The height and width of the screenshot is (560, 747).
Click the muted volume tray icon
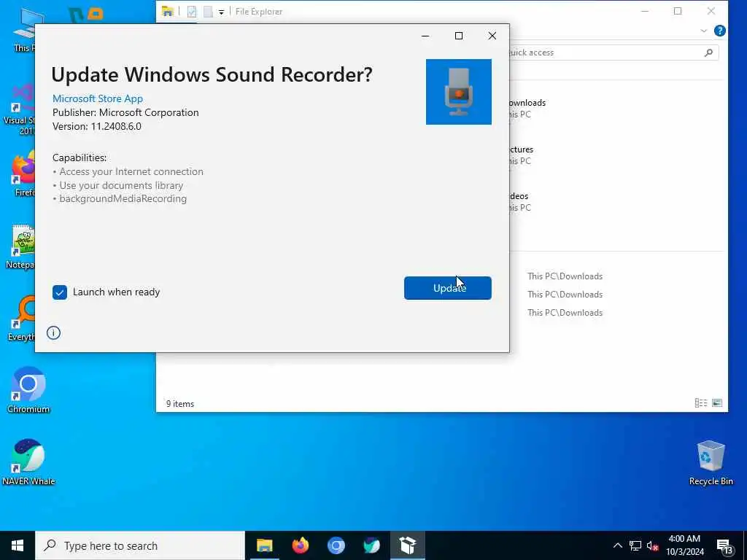point(652,545)
